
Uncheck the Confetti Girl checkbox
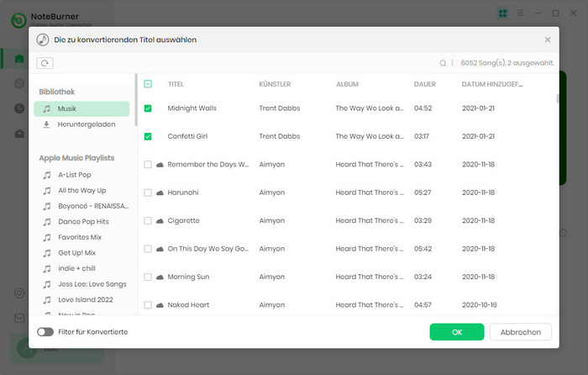148,136
